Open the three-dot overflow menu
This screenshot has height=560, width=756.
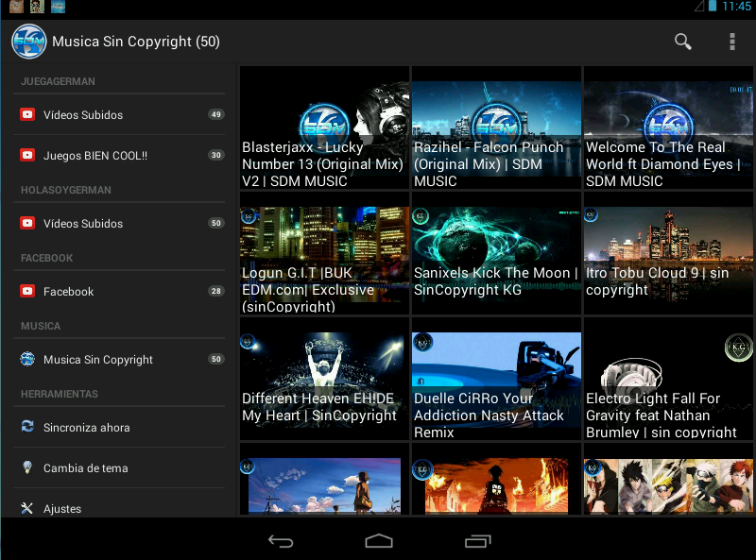731,42
